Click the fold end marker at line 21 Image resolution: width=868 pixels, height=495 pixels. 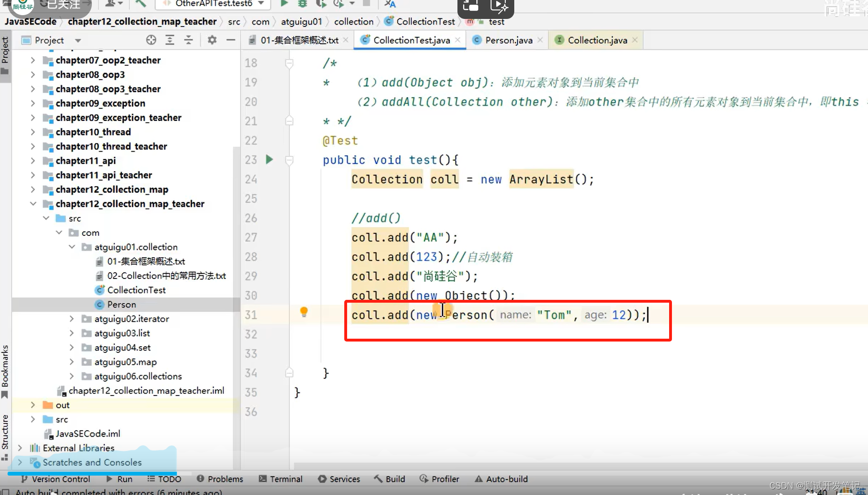coord(289,121)
